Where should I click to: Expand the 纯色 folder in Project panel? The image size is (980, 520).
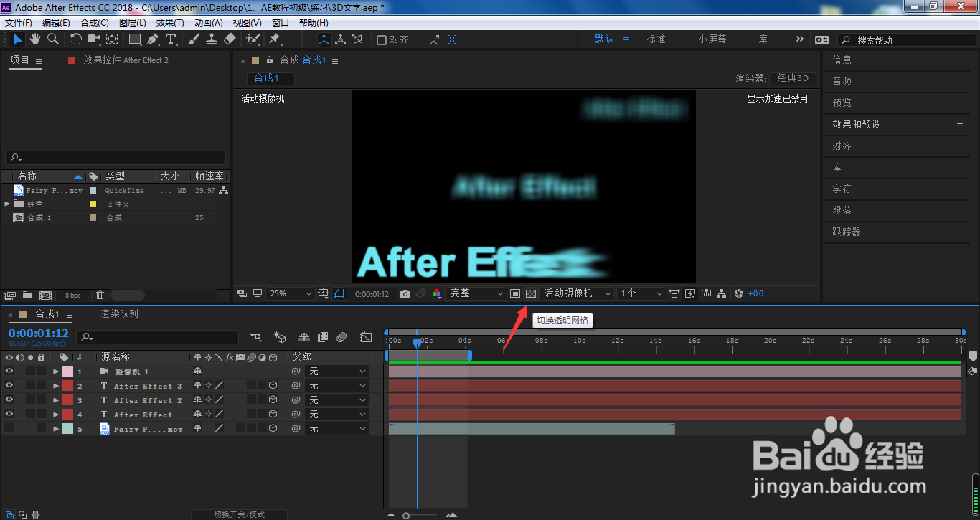click(7, 204)
